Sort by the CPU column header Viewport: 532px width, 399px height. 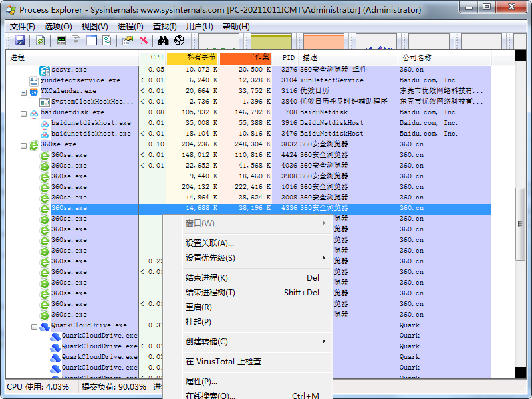152,57
